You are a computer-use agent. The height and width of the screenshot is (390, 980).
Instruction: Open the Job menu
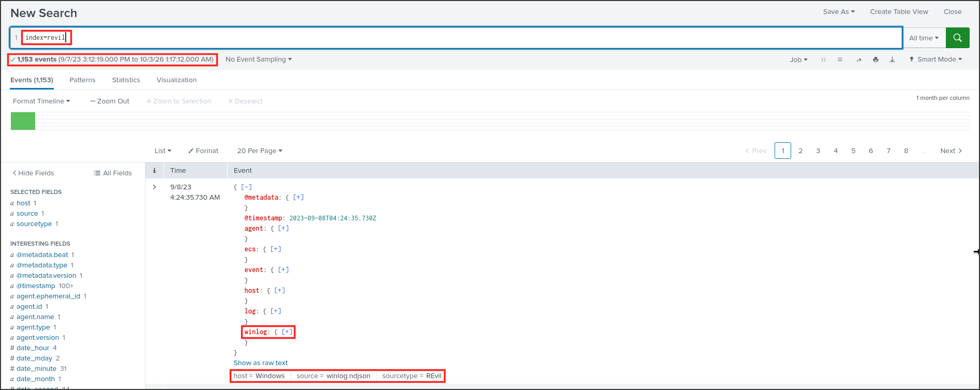point(798,59)
